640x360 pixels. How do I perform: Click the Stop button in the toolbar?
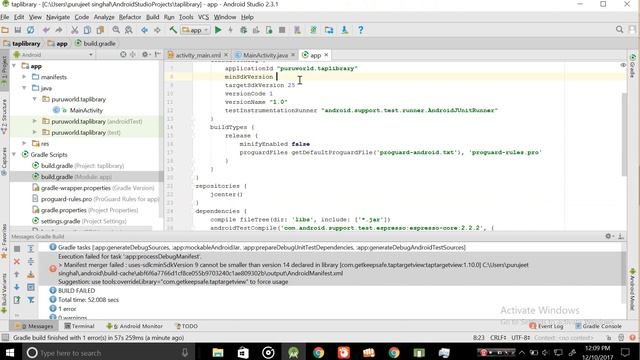[282, 30]
